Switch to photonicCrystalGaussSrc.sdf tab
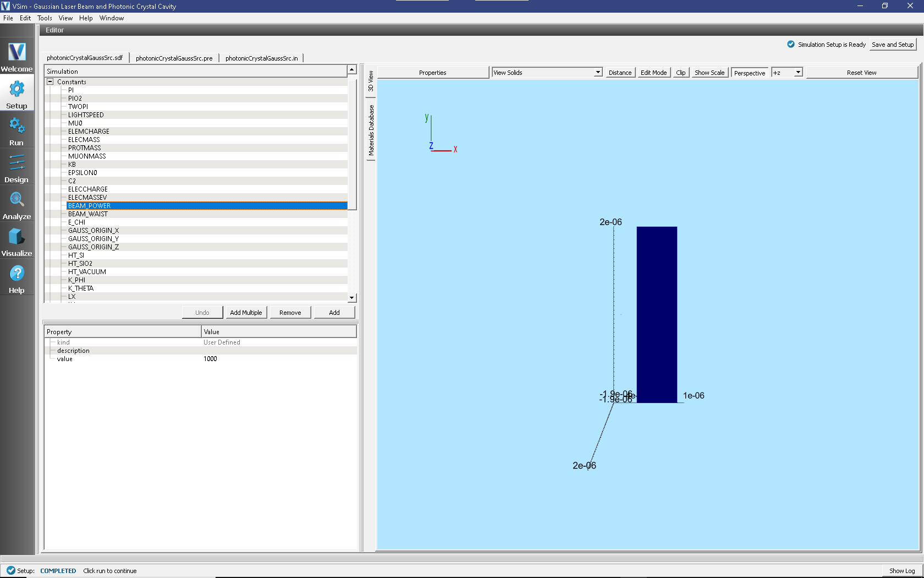The height and width of the screenshot is (578, 924). (x=85, y=58)
